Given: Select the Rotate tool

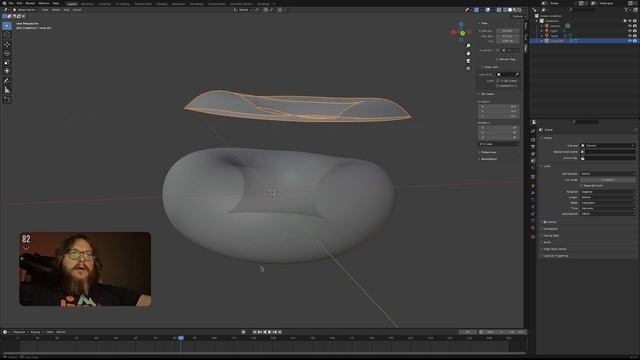Looking at the screenshot, I should [x=7, y=53].
